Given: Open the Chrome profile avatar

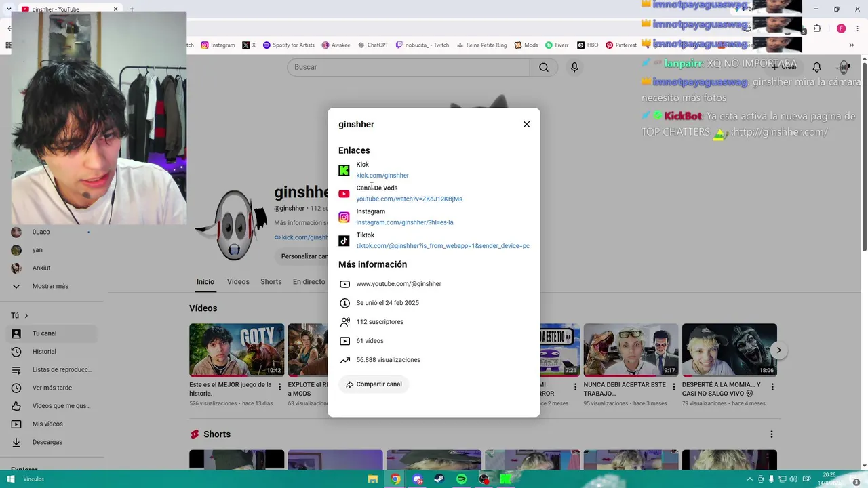Looking at the screenshot, I should click(841, 28).
